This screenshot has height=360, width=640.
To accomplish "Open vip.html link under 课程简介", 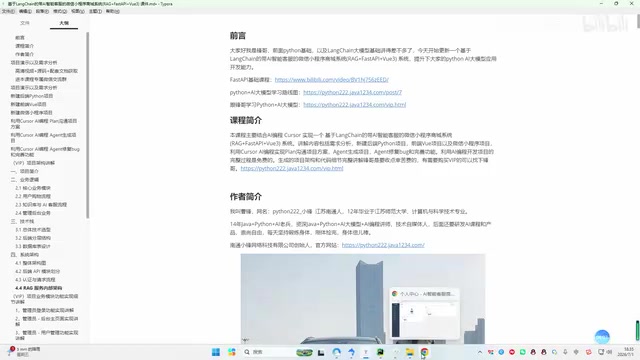I will click(292, 168).
